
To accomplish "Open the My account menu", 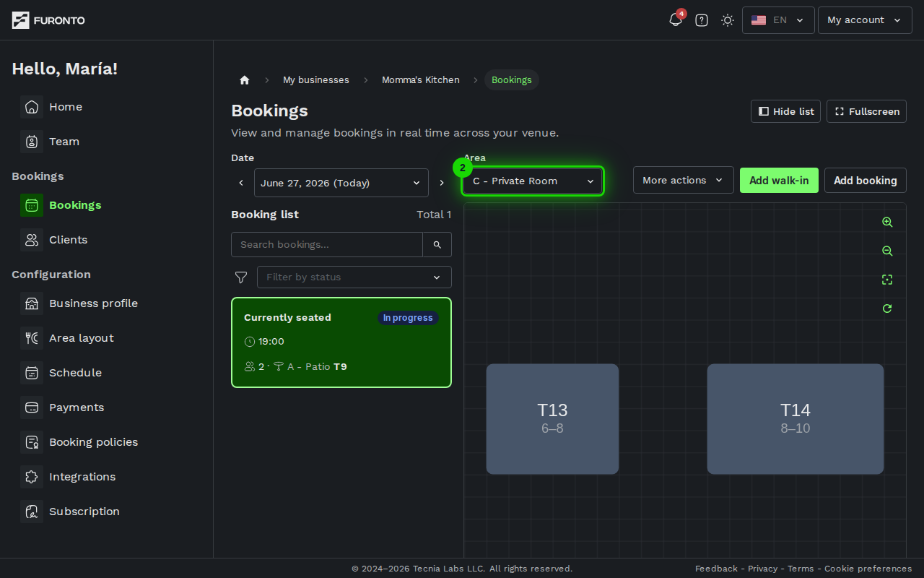I will tap(865, 20).
